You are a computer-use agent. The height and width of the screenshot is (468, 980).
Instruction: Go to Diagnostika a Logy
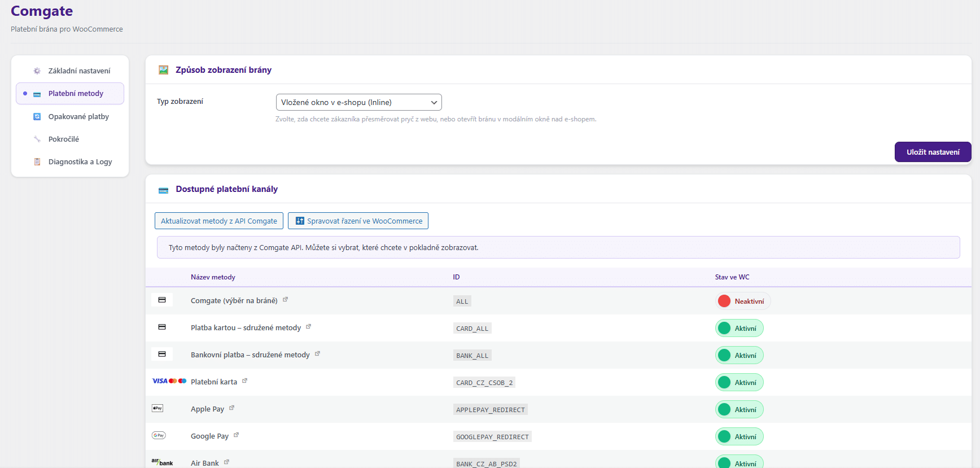click(80, 162)
